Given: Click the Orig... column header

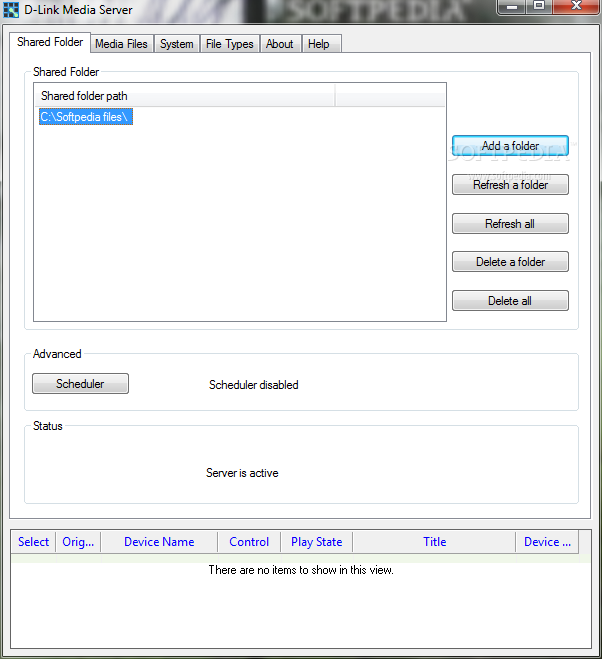Looking at the screenshot, I should point(78,542).
